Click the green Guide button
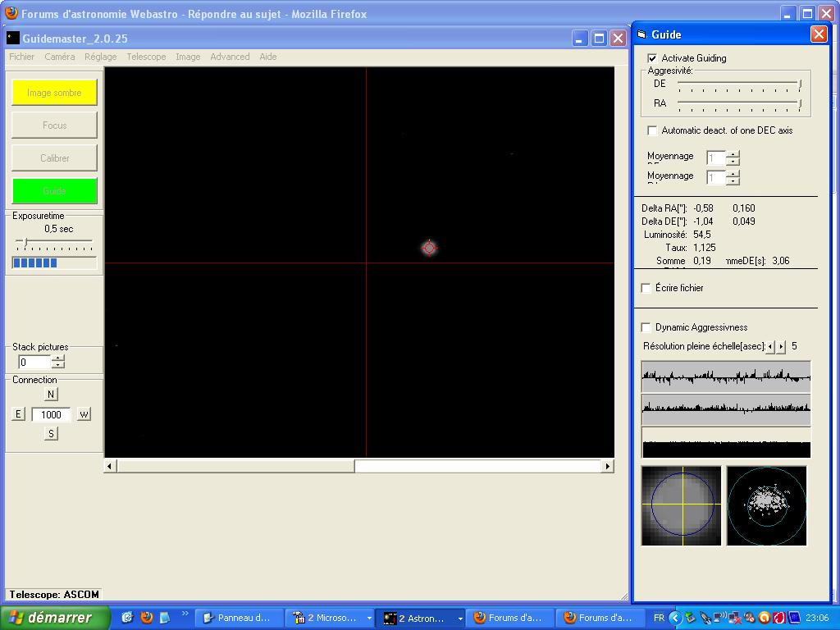 (54, 191)
